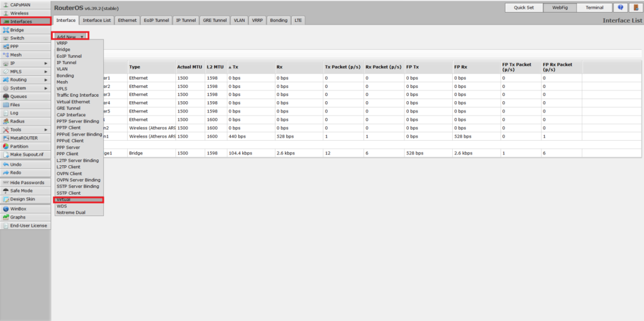Expand the Tools submenu
644x321 pixels.
click(x=25, y=129)
